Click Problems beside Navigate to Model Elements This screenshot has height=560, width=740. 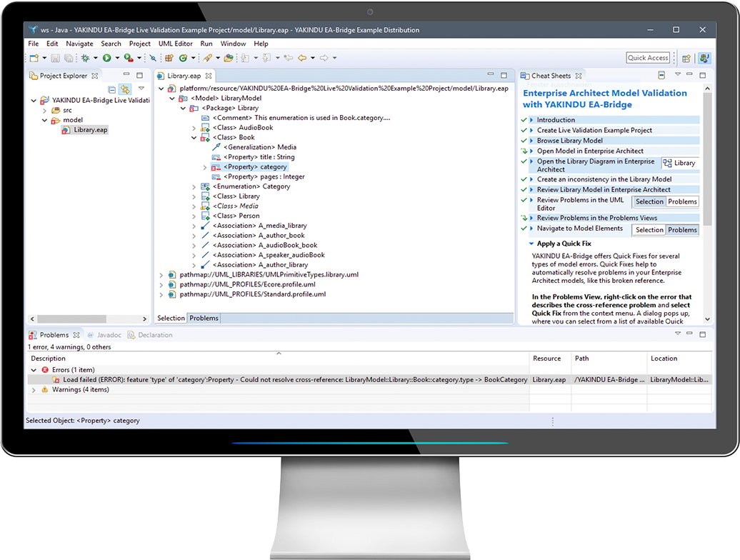(x=682, y=230)
